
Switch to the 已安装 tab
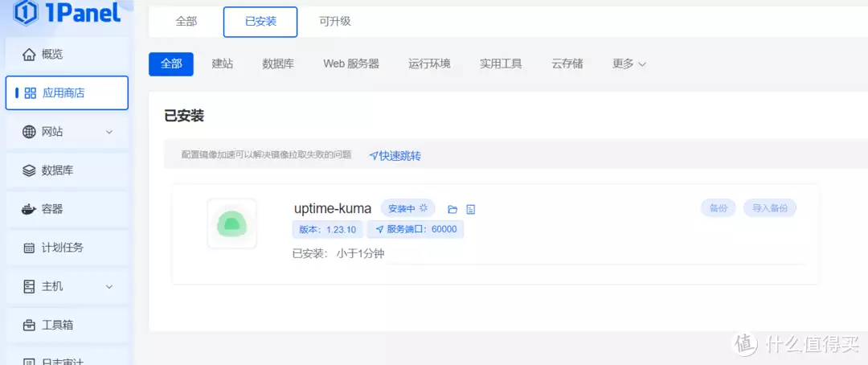coord(260,23)
